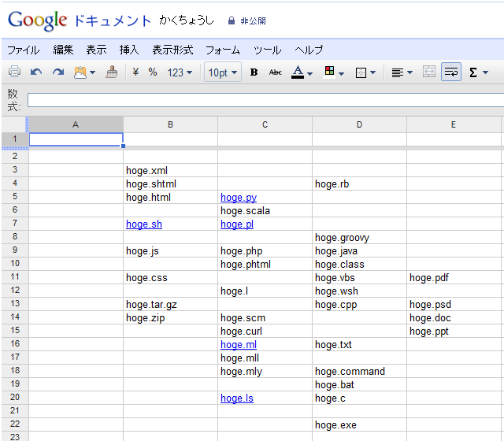The width and height of the screenshot is (504, 441).
Task: Select the cell hoge.pdf
Action: [x=454, y=278]
